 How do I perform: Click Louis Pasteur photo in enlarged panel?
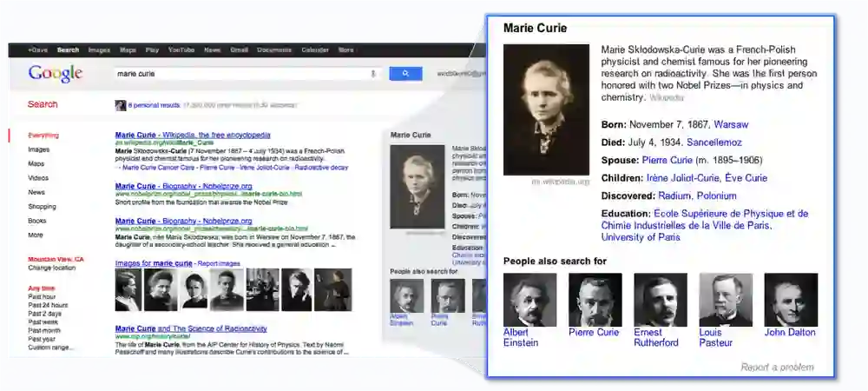[x=726, y=300]
